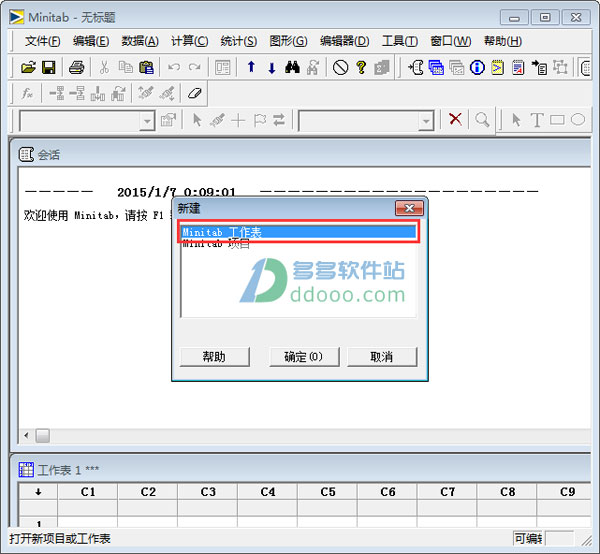Open the 图形(G) menu
The image size is (600, 554).
pos(288,41)
